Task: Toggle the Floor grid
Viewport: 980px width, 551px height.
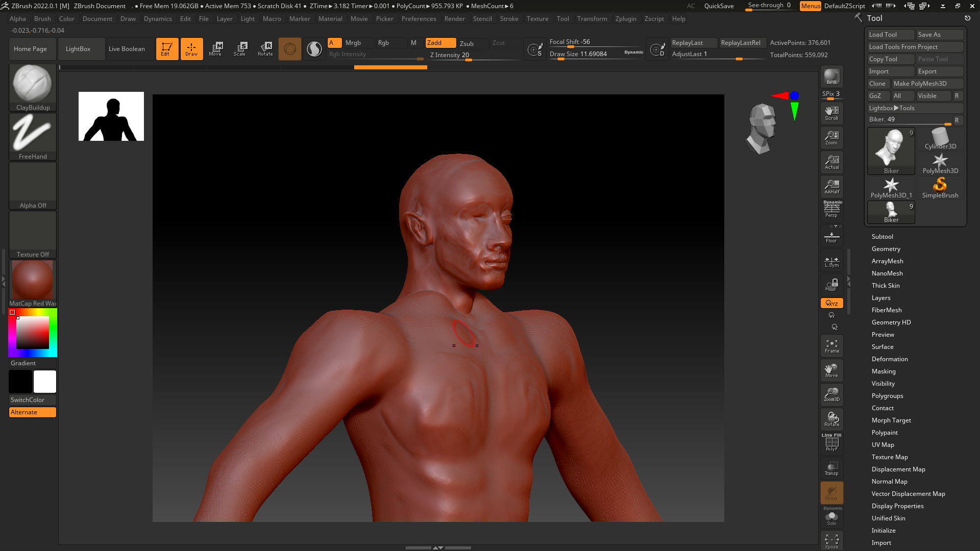Action: click(831, 237)
